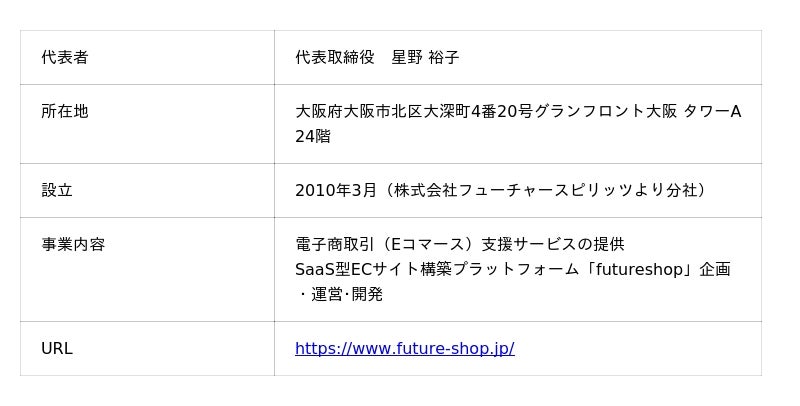This screenshot has width=800, height=406.
Task: Click the URL row label
Action: [56, 349]
